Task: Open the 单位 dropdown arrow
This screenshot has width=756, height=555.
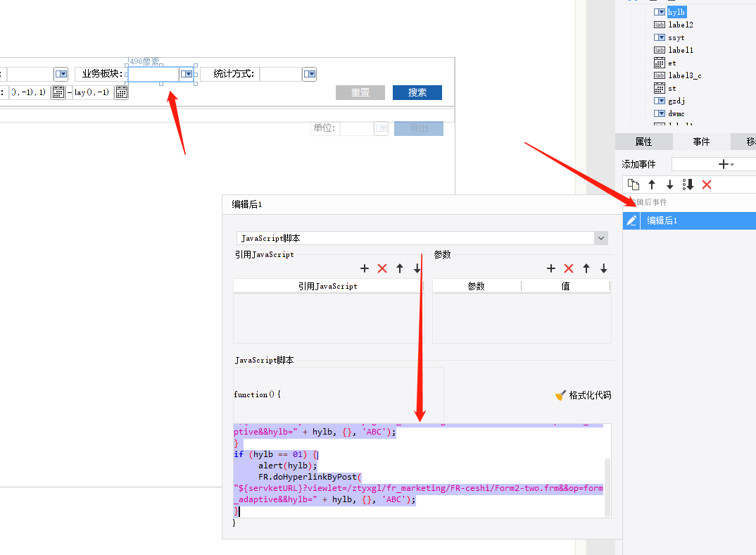Action: pos(382,128)
